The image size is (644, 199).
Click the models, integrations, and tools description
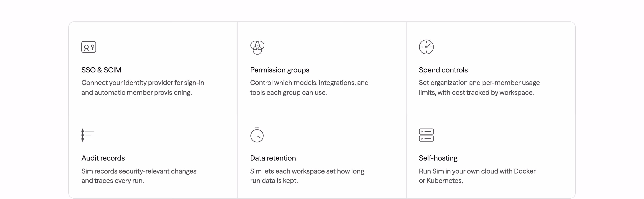(309, 87)
